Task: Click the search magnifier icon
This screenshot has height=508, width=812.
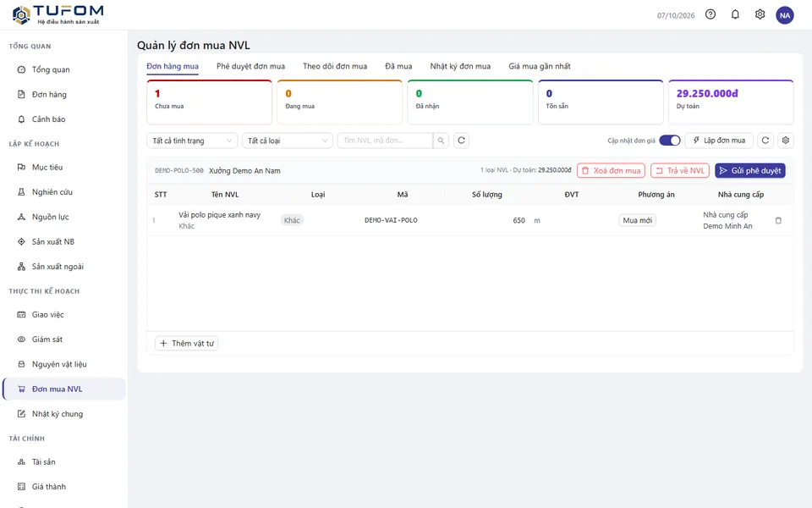Action: pyautogui.click(x=441, y=141)
